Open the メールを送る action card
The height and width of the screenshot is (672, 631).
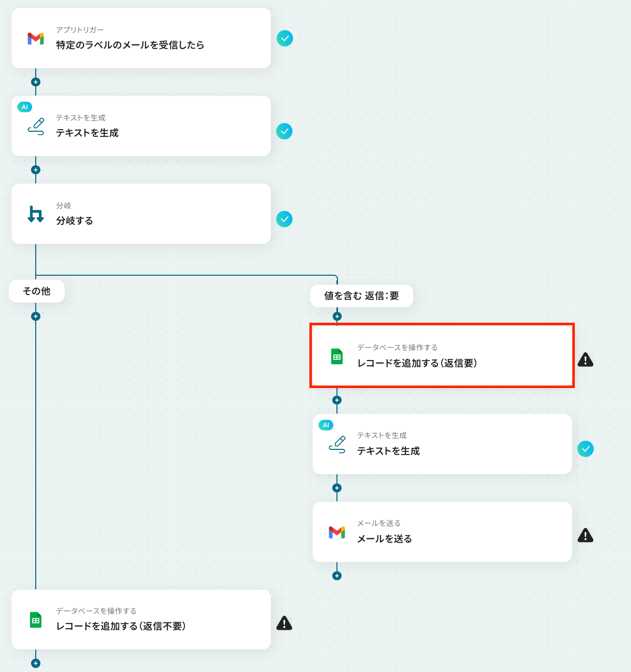442,532
